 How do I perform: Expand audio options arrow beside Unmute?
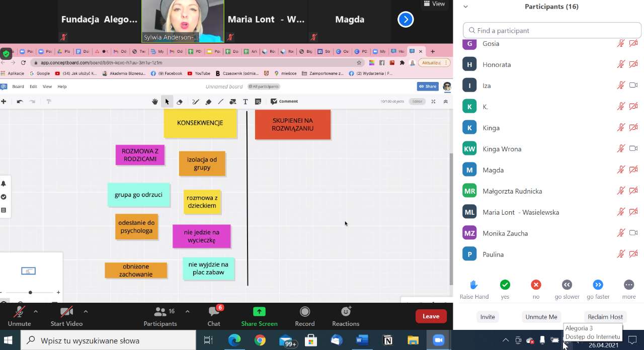[x=36, y=311]
